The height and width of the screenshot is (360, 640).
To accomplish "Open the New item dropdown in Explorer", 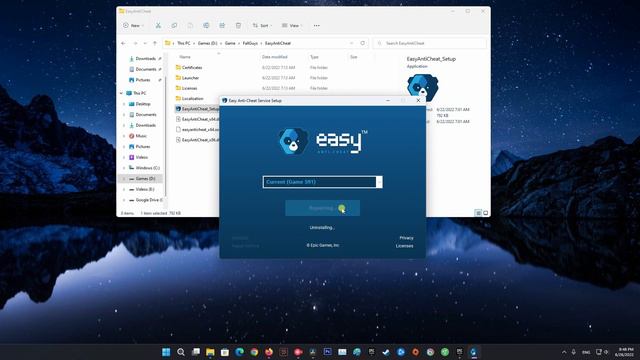I will (133, 25).
